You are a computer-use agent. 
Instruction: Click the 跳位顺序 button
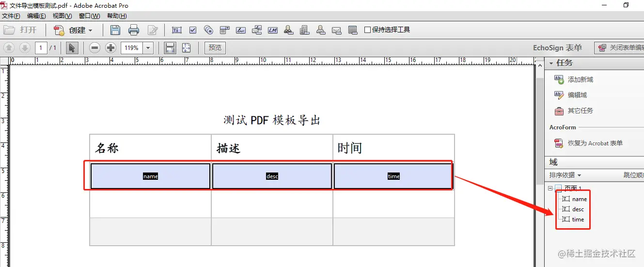coord(633,175)
